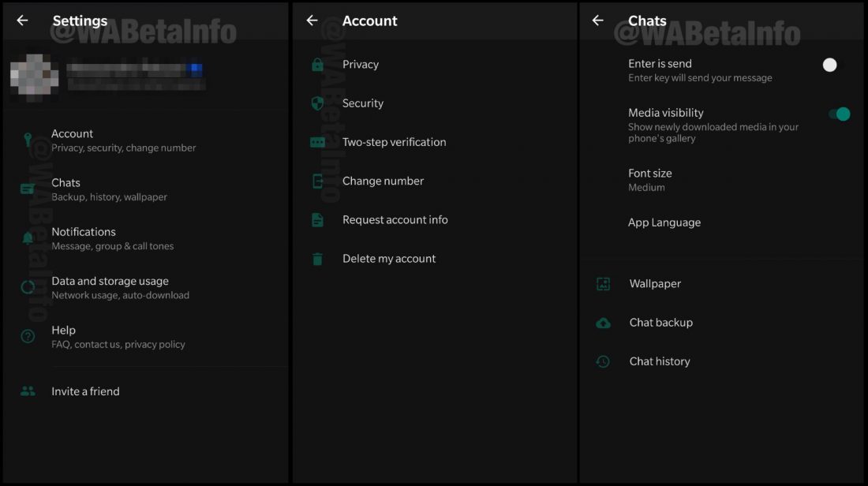This screenshot has height=486, width=868.
Task: Click the back arrow in Account header
Action: [312, 21]
